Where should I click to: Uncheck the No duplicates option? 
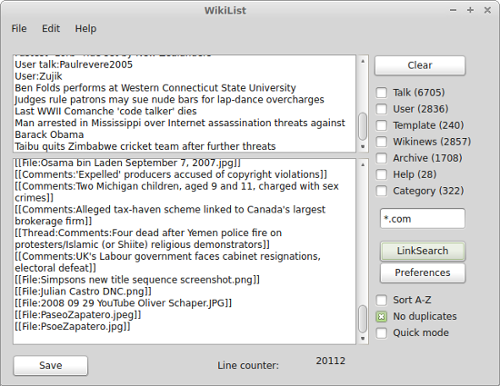tap(381, 316)
